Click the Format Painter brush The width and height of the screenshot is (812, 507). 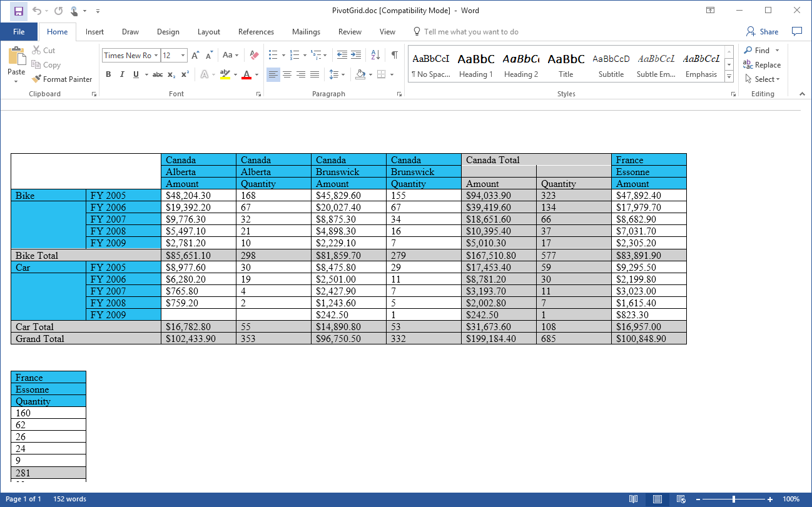(62, 79)
